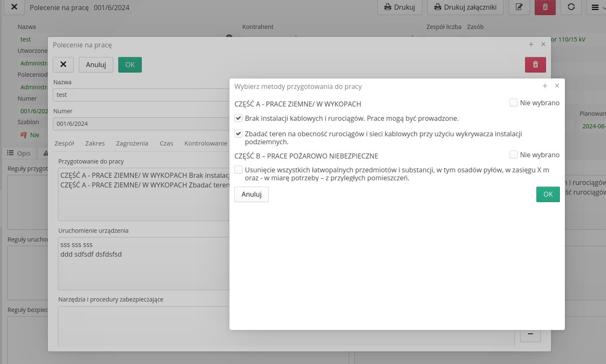Viewport: 606px width, 364px height.
Task: Click the edit pencil icon in top toolbar
Action: pos(519,7)
